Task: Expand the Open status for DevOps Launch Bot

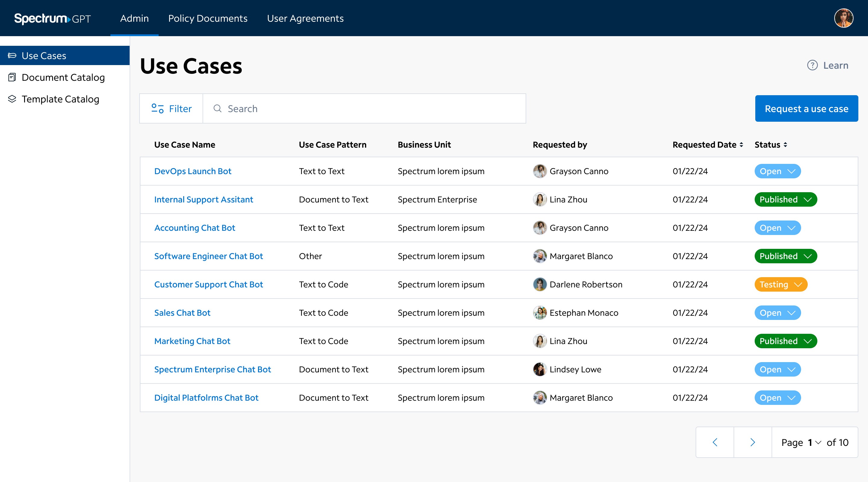Action: coord(777,171)
